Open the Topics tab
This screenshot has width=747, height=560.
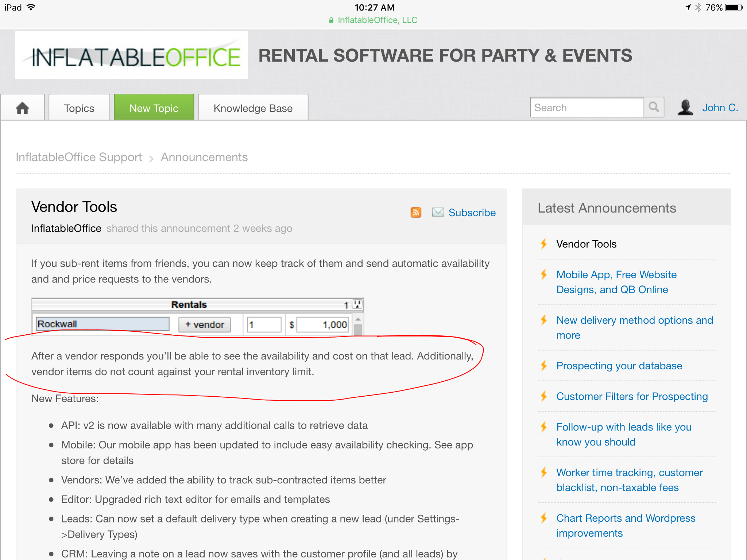click(79, 108)
